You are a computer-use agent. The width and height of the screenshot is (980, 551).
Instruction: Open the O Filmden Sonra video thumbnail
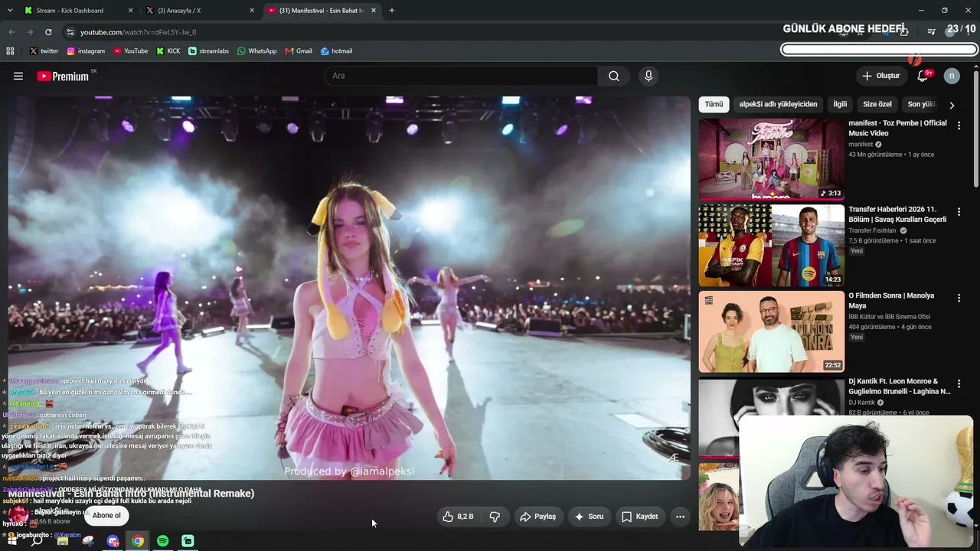coord(772,332)
